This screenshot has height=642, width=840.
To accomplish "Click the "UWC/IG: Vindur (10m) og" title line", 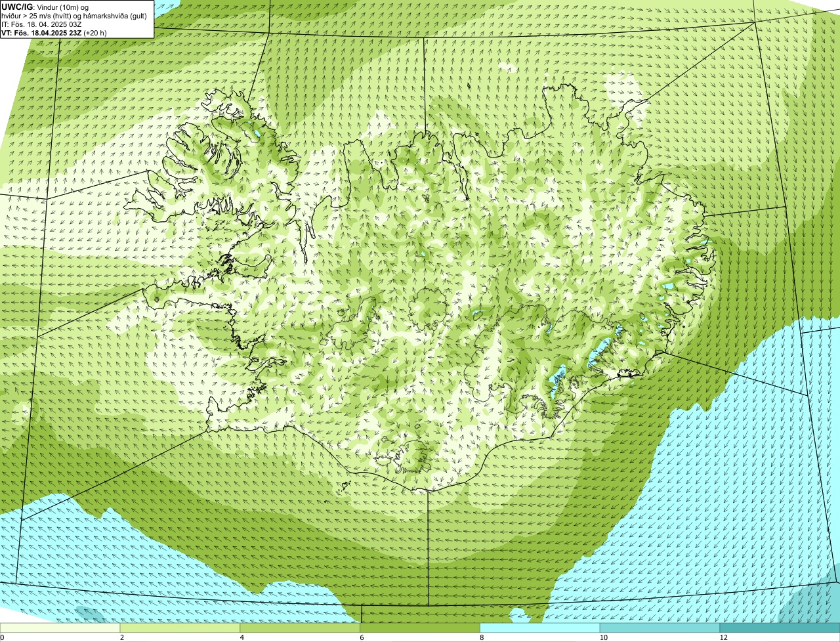I will point(45,7).
